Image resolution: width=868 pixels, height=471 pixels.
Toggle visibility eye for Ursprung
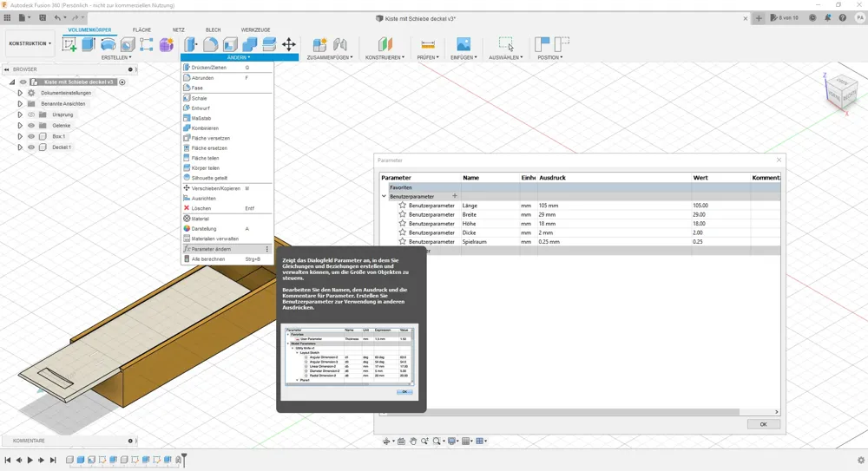tap(31, 114)
